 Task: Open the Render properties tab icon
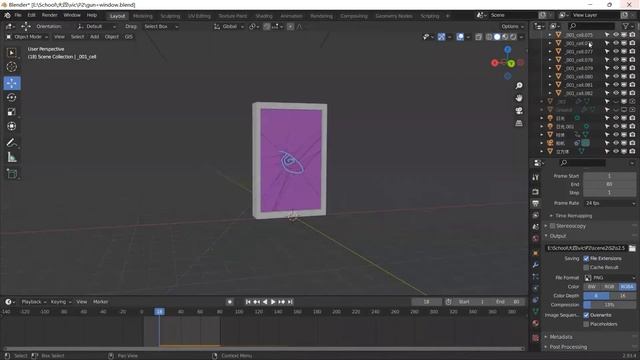(536, 191)
